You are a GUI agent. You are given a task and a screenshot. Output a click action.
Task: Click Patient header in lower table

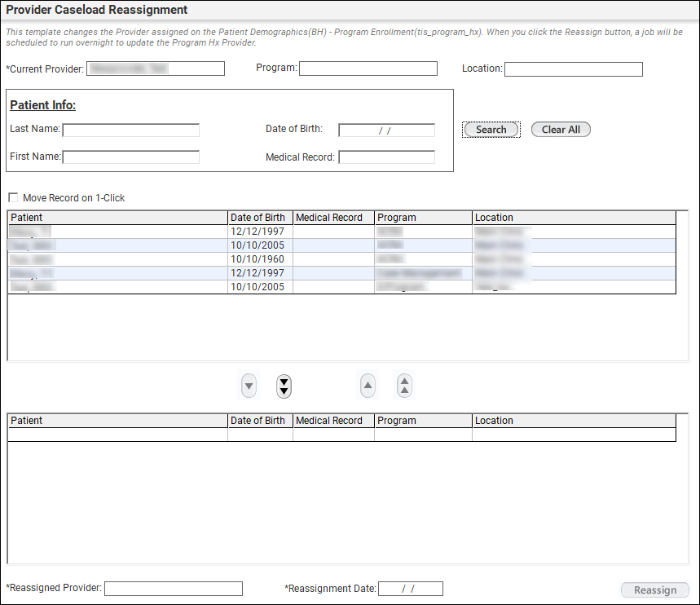click(118, 421)
